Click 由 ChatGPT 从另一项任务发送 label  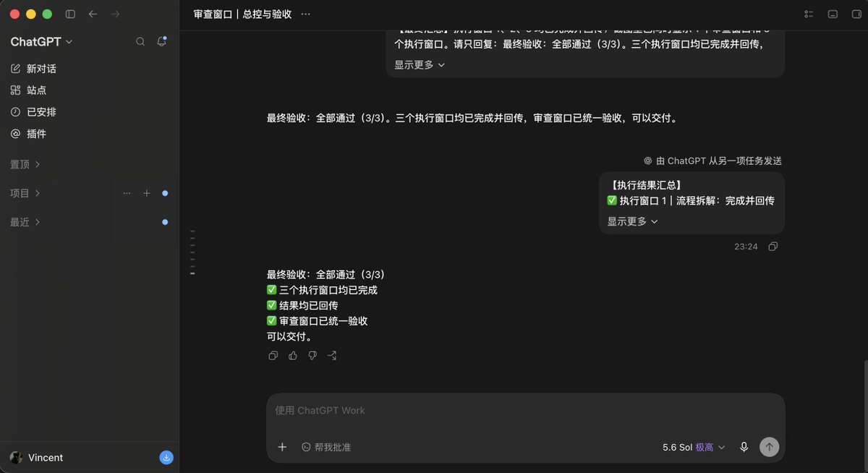coord(712,161)
